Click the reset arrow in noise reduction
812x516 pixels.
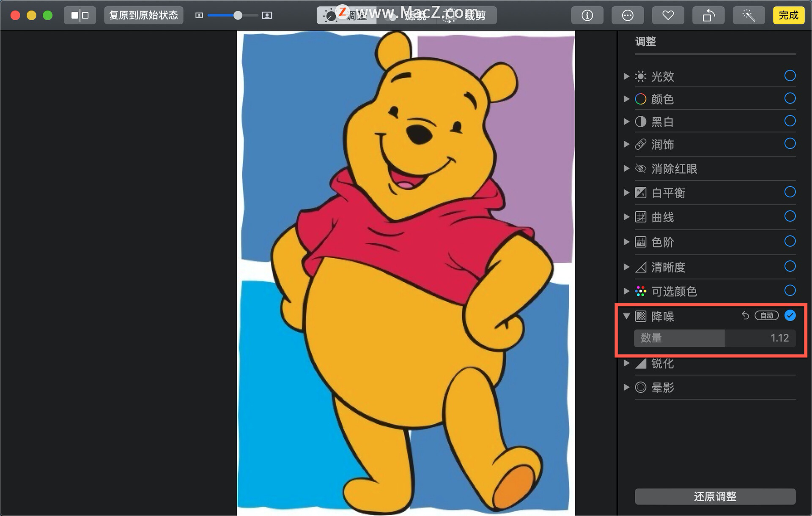click(745, 316)
